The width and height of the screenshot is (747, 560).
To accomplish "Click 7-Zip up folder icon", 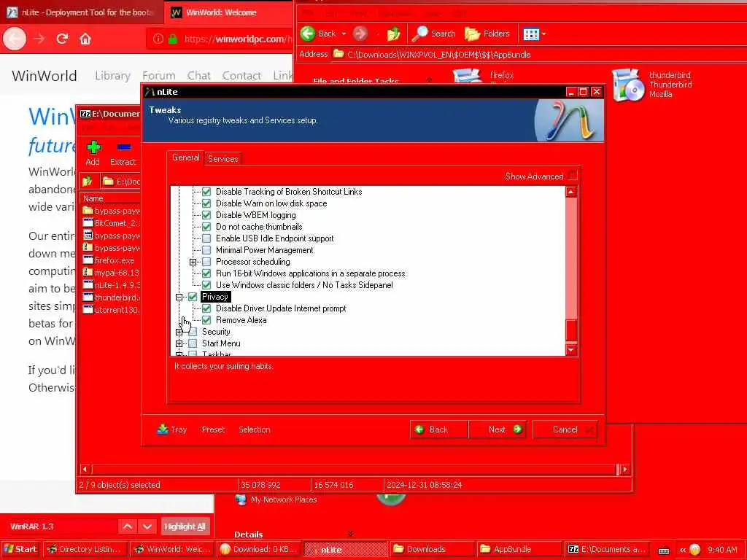I will coord(87,181).
